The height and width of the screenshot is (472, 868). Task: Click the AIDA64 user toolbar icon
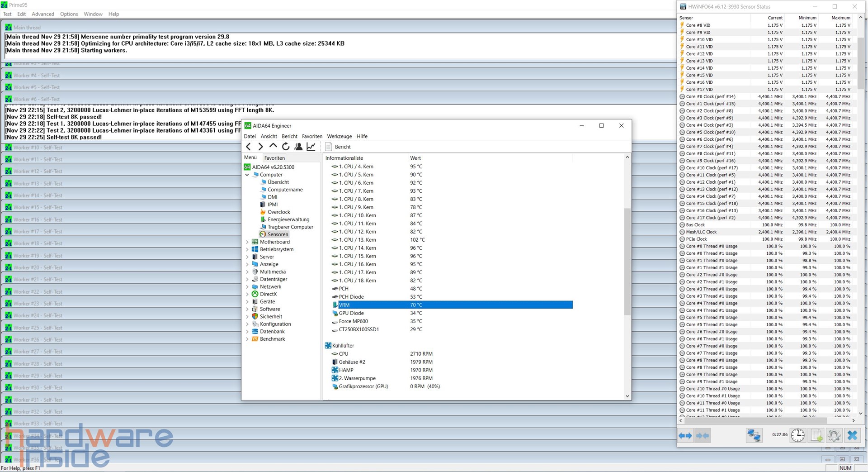tap(298, 147)
